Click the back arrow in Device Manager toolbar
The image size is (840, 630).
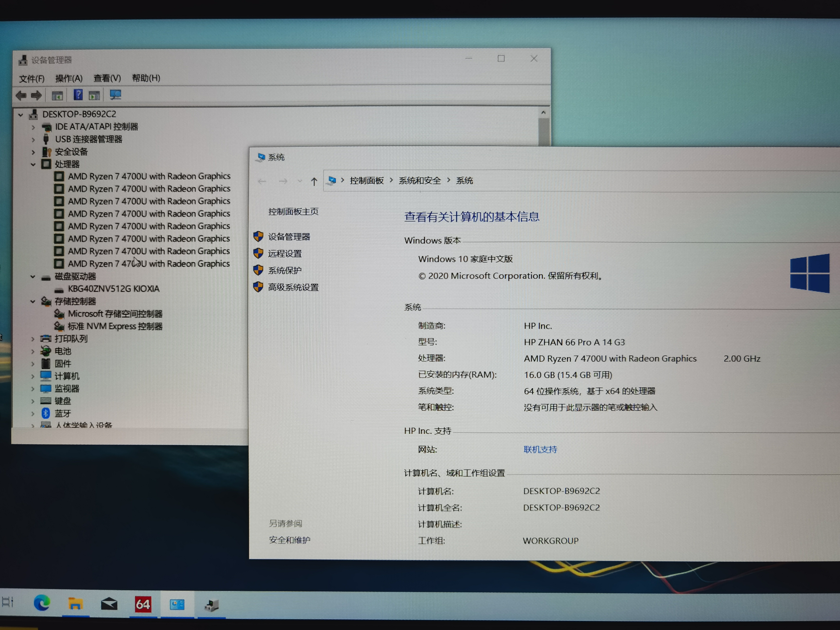click(x=21, y=95)
